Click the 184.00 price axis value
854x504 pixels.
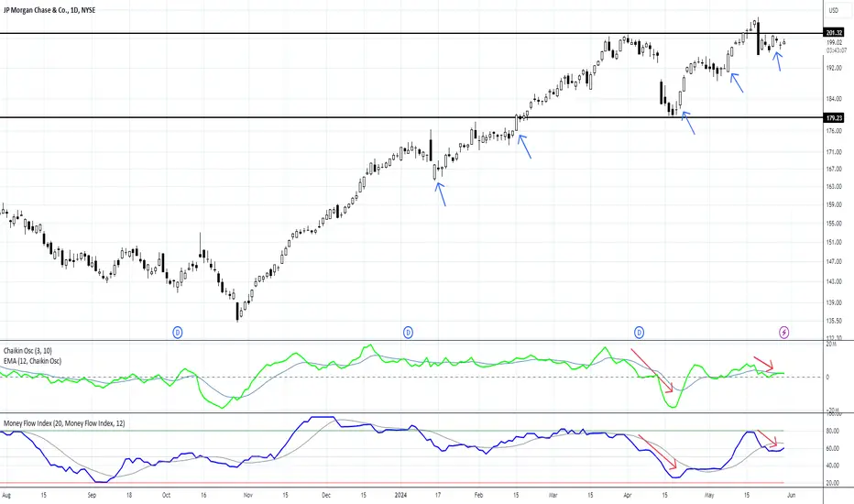(834, 99)
